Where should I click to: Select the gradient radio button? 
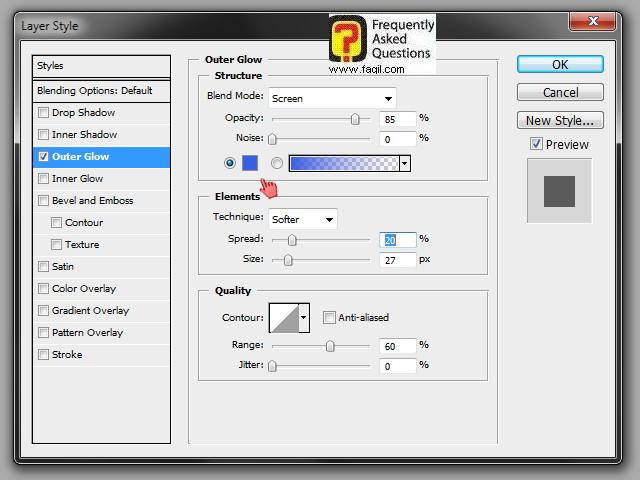tap(277, 163)
